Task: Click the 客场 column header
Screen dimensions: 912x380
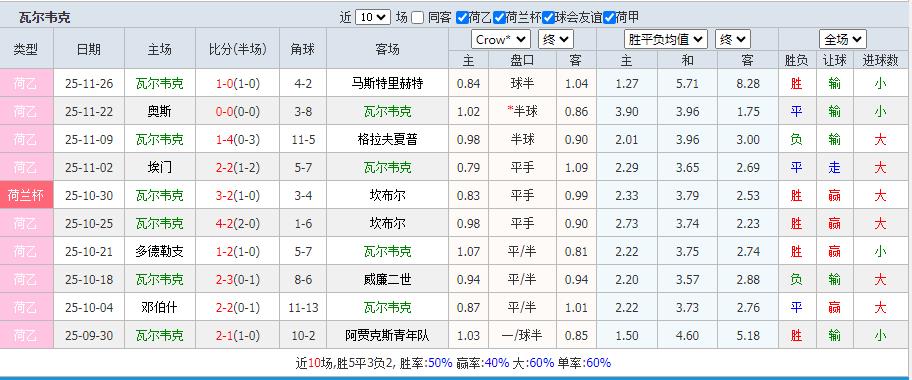Action: [387, 49]
